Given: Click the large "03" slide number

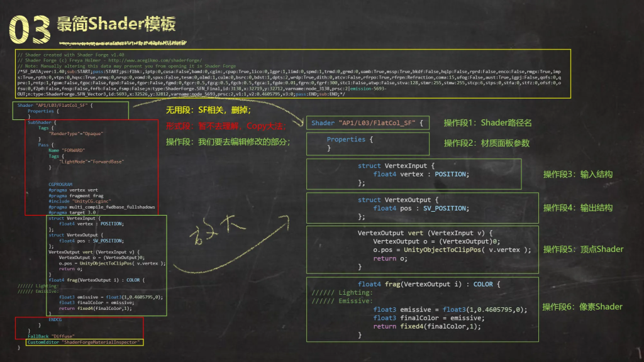Looking at the screenshot, I should point(31,28).
